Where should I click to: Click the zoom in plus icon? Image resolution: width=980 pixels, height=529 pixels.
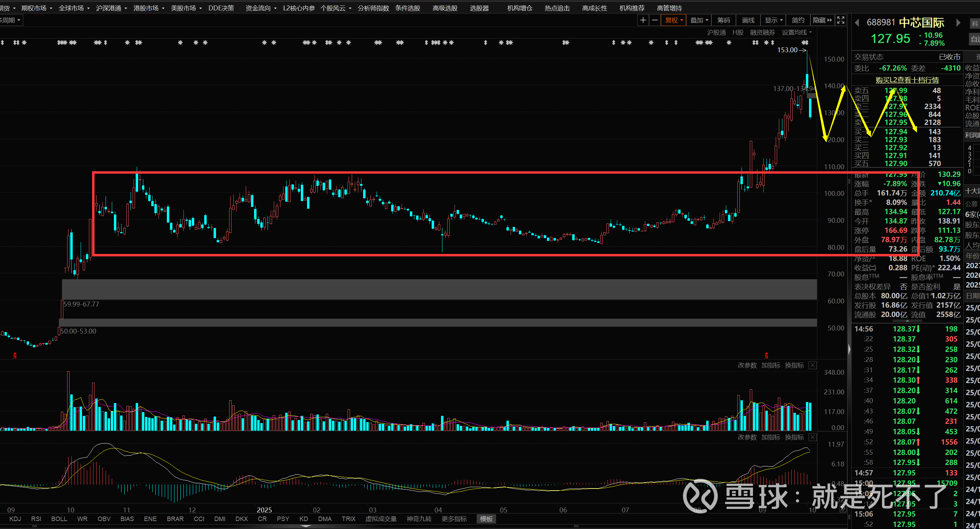[x=643, y=20]
